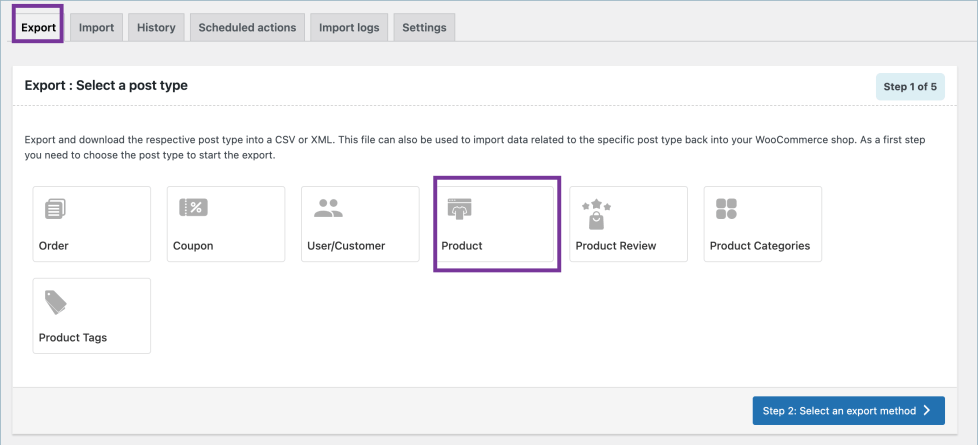Click the Product Tags tag icon
The width and height of the screenshot is (978, 445).
(x=56, y=302)
